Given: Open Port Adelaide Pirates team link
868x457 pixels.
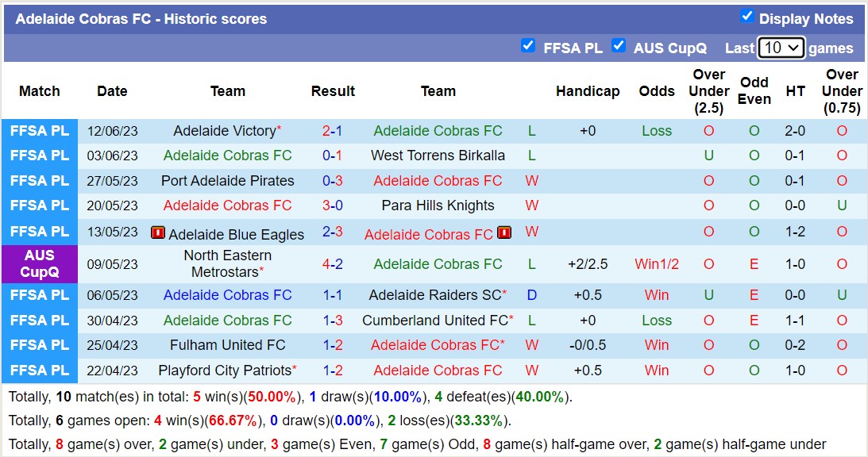Looking at the screenshot, I should [x=227, y=180].
